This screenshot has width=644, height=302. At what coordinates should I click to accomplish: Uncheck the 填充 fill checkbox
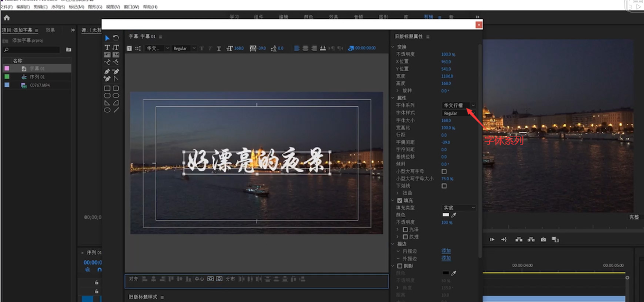tap(400, 200)
